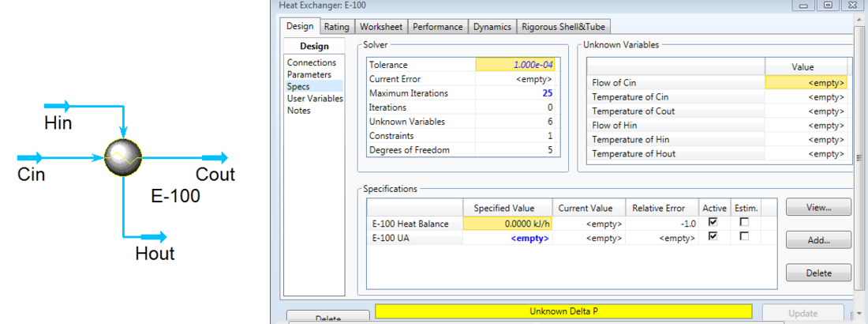Click the Cout stream outlet arrow

[x=215, y=158]
